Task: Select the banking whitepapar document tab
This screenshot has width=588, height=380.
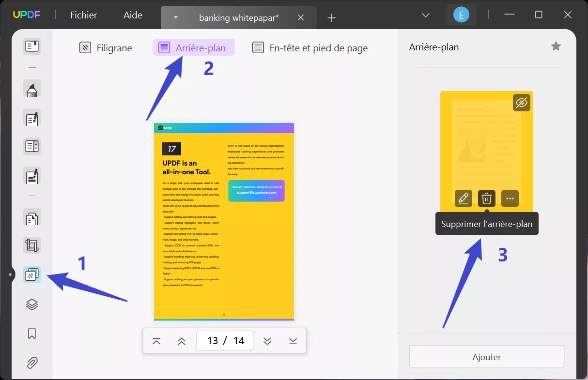Action: (x=239, y=17)
